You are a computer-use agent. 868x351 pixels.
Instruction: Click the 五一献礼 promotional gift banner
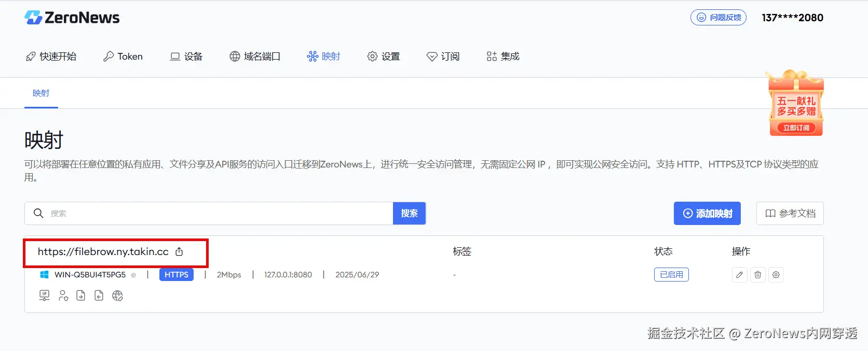[x=796, y=103]
